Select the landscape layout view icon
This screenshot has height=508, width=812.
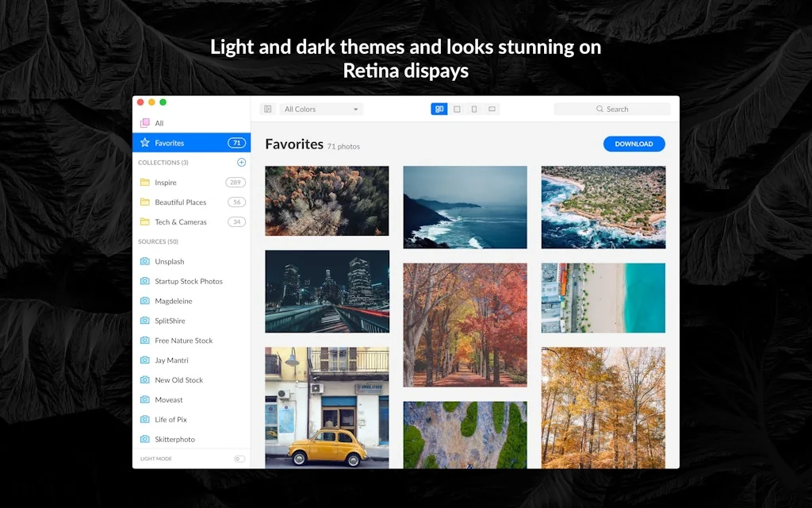click(x=492, y=110)
